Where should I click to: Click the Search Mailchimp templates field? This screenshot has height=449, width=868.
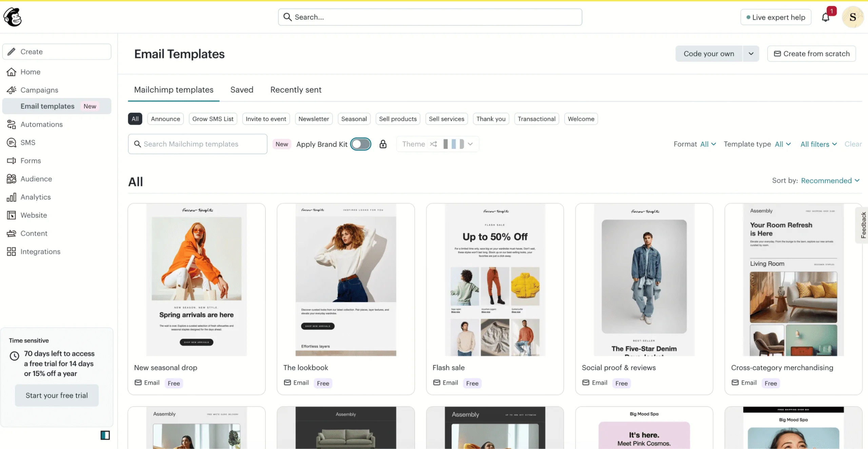197,144
